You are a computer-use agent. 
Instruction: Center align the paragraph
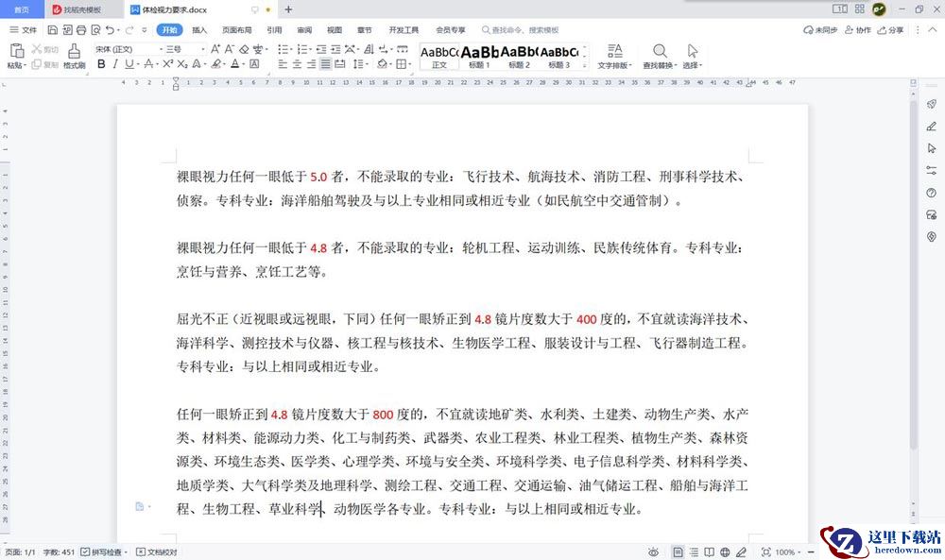[x=297, y=64]
